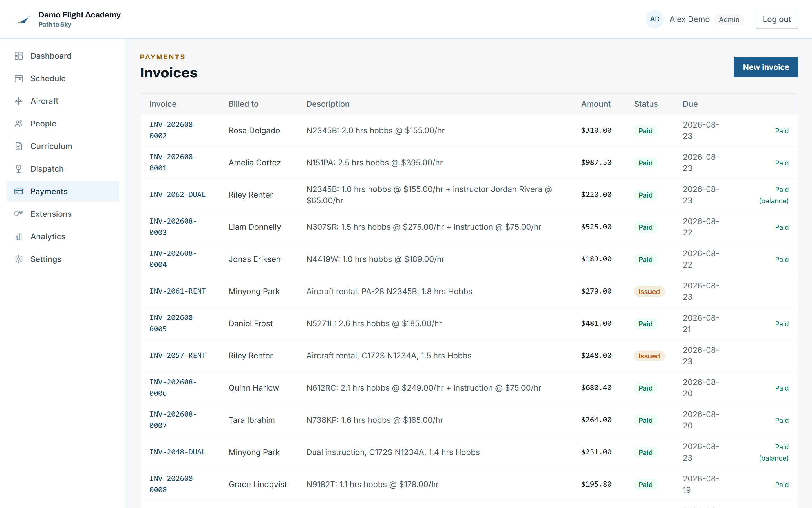
Task: Click the Paid status badge for Rosa Delgado
Action: [645, 131]
